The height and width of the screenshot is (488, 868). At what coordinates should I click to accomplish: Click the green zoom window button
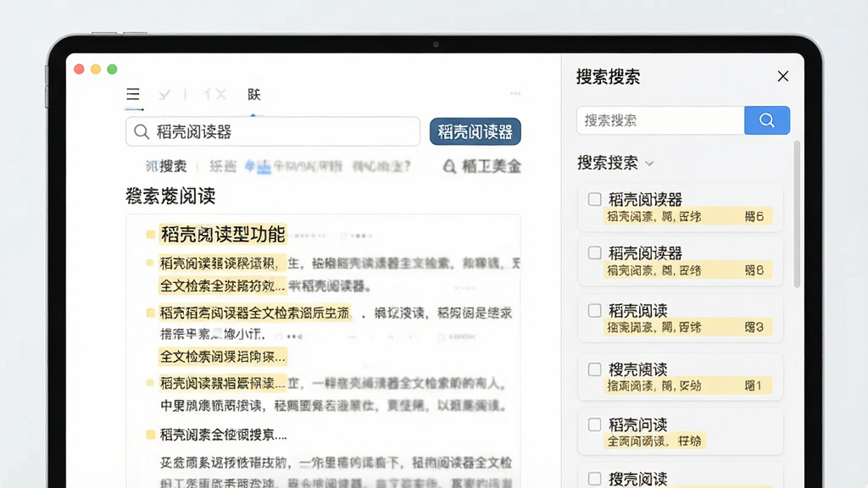coord(113,69)
